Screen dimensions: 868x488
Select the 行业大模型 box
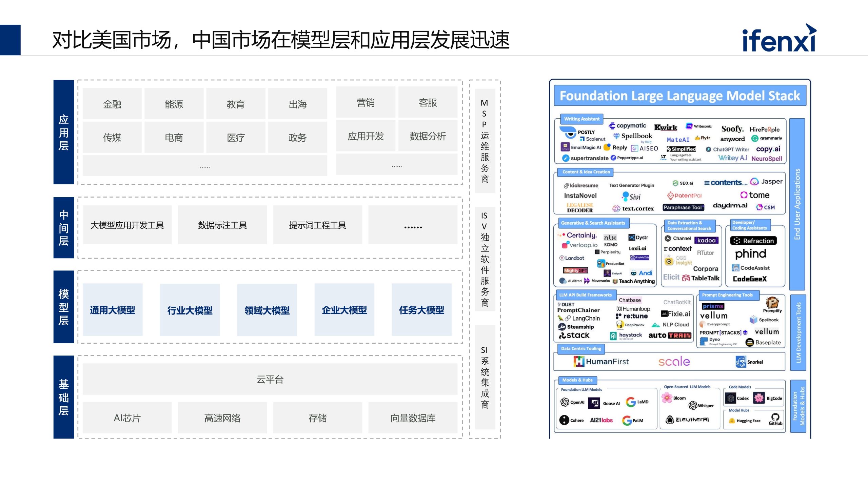pyautogui.click(x=190, y=310)
